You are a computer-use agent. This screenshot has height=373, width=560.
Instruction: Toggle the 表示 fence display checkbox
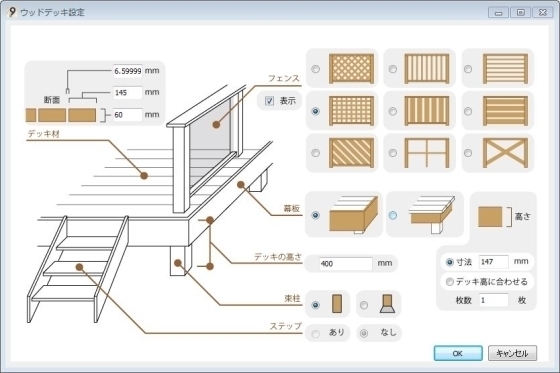pyautogui.click(x=270, y=101)
